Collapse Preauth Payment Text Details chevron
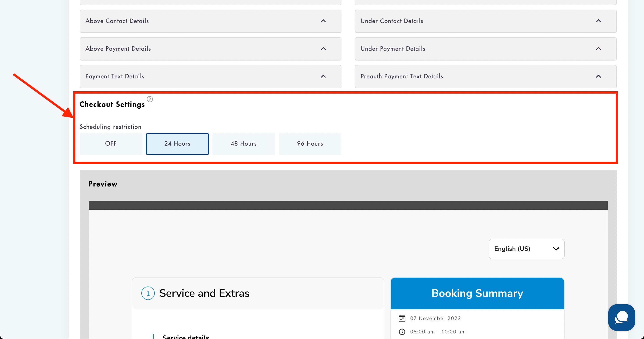This screenshot has height=339, width=644. coord(599,76)
